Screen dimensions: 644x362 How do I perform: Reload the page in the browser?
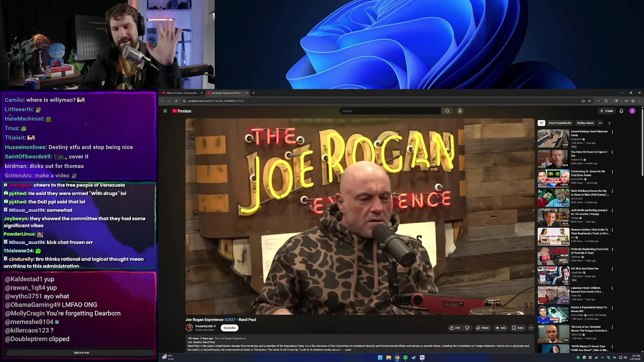[x=176, y=101]
